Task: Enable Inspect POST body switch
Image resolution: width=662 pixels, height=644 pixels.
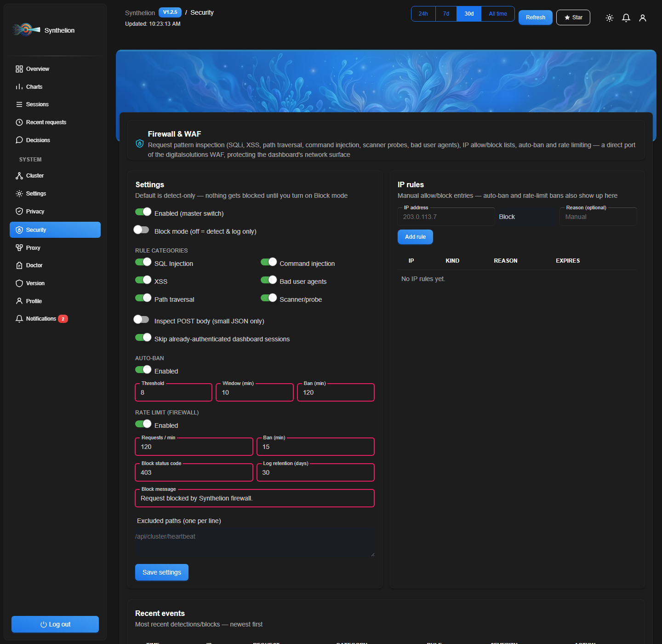Action: tap(142, 319)
